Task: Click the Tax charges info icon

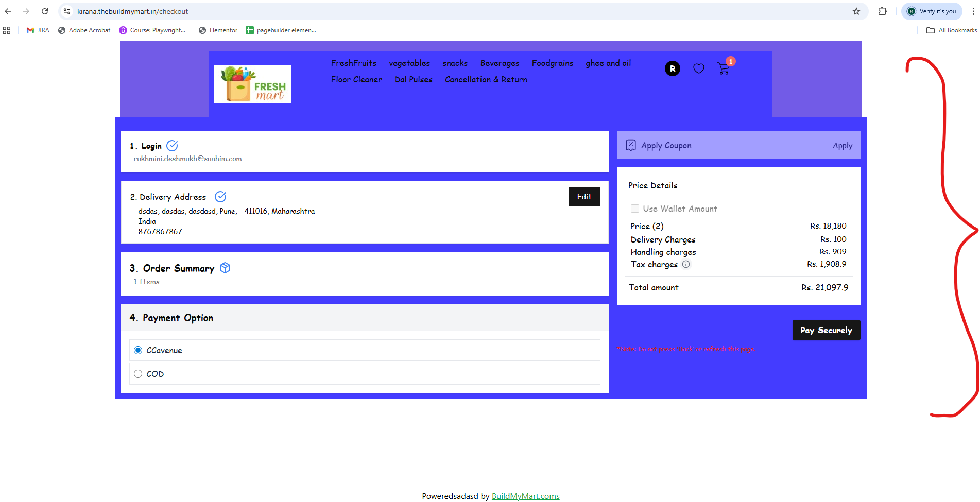Action: point(686,264)
